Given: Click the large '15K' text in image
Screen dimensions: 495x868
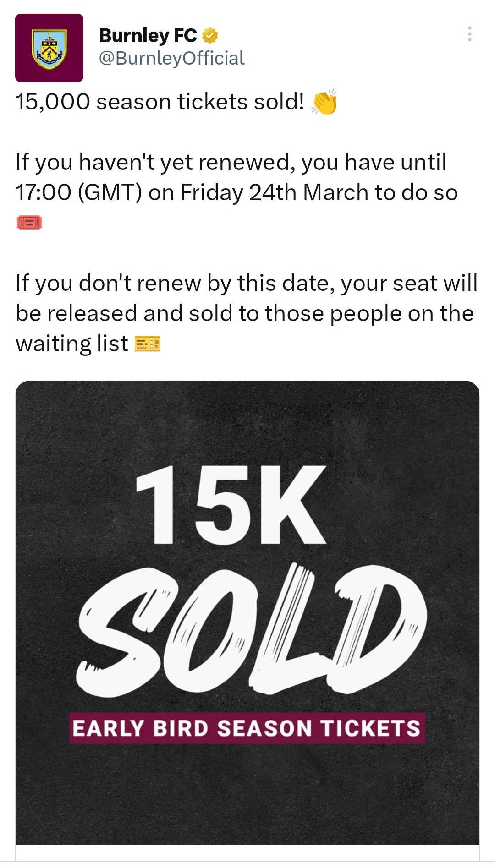Looking at the screenshot, I should pos(231,505).
